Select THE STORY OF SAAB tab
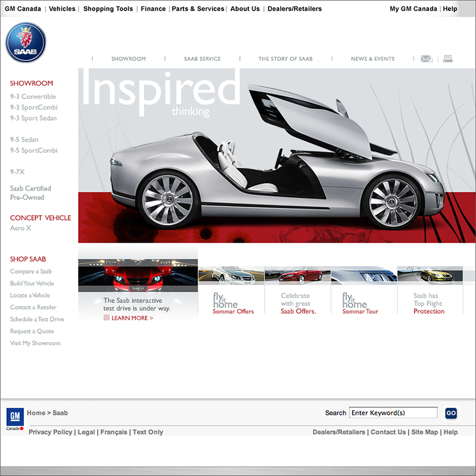Screen dimensions: 476x476 point(286,59)
